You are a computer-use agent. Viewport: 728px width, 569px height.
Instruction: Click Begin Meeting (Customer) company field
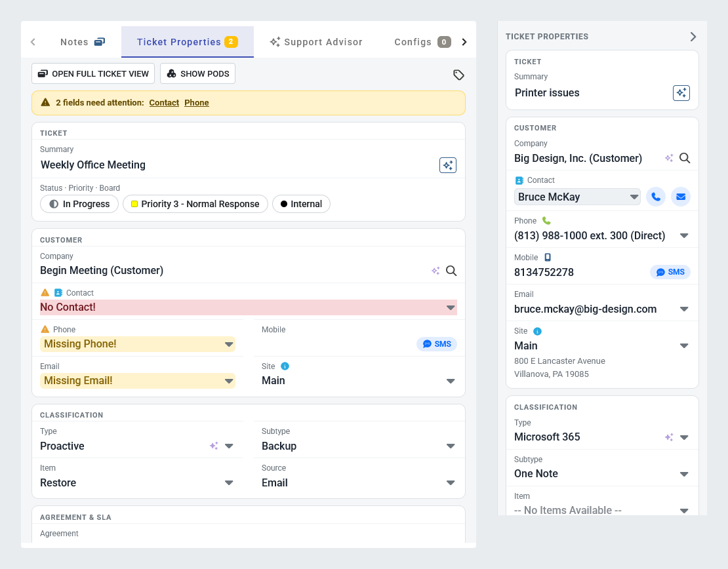tap(102, 271)
